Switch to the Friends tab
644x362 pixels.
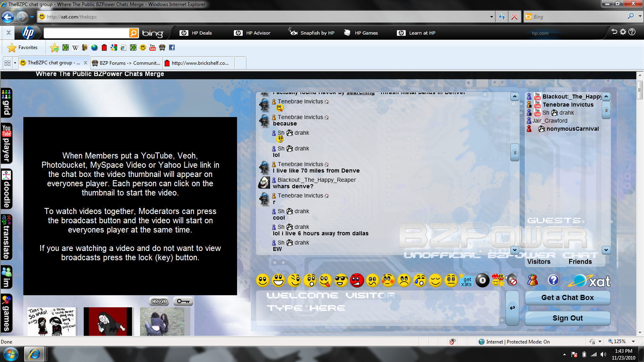(x=580, y=261)
